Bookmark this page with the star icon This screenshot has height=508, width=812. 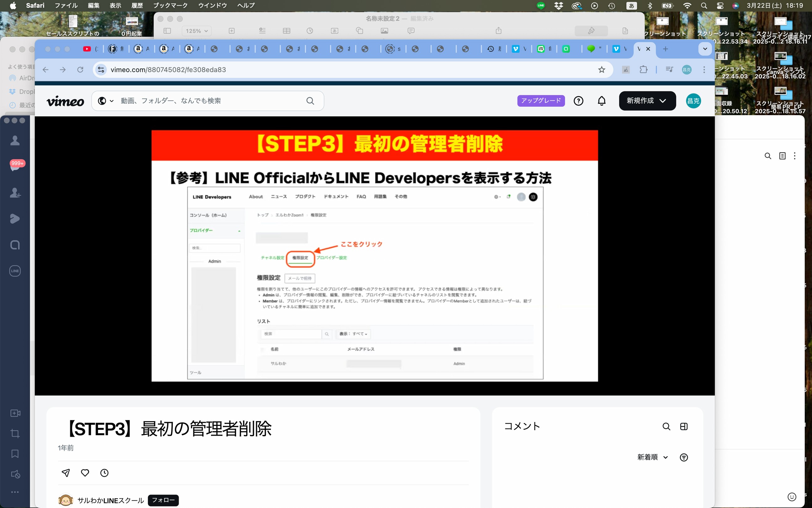point(602,70)
